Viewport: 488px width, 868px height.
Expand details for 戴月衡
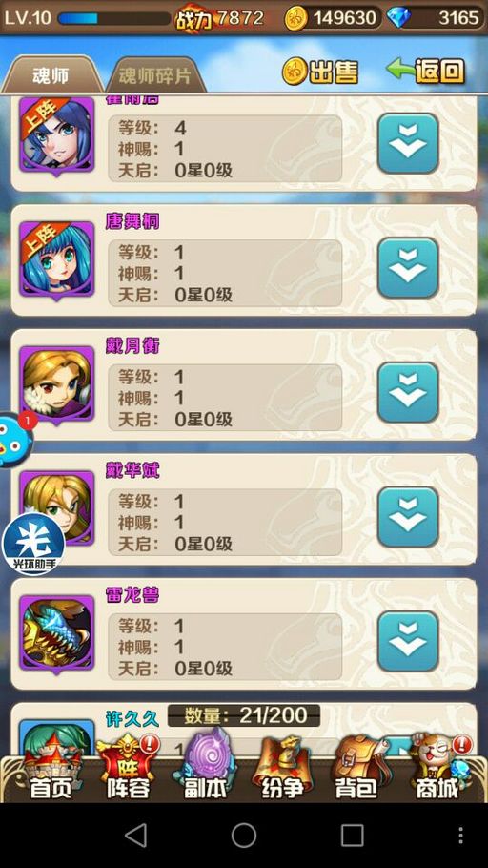point(408,392)
